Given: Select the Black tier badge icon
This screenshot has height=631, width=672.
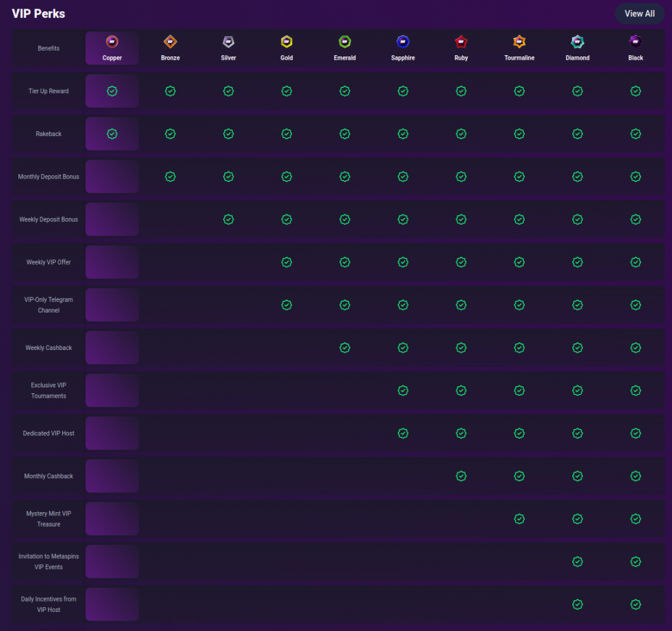Looking at the screenshot, I should pos(635,42).
